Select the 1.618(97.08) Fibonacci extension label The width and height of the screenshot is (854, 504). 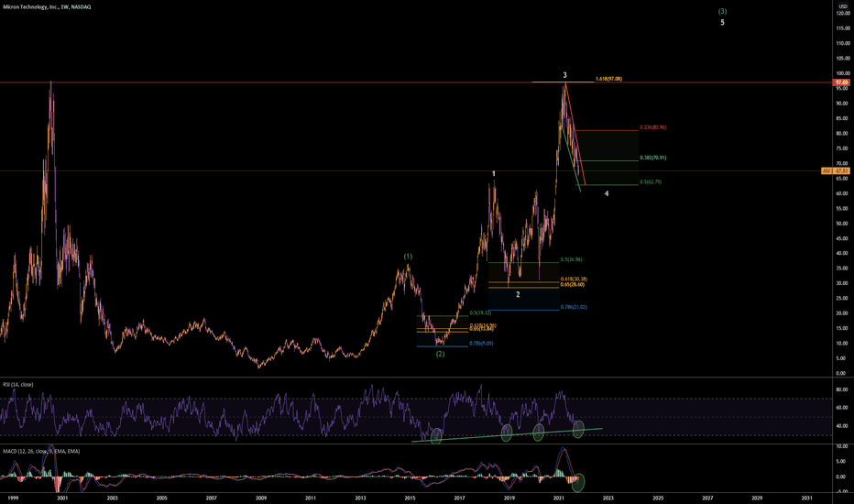[609, 79]
